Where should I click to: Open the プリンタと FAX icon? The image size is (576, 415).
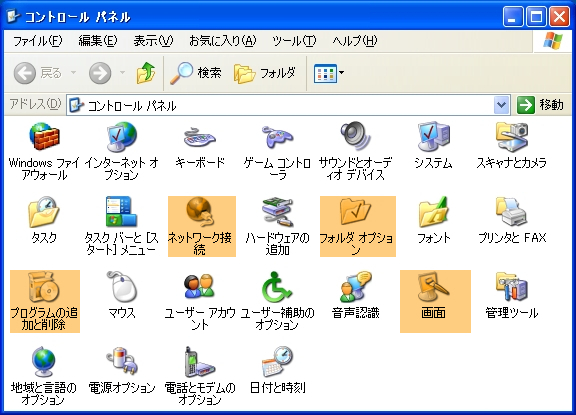pos(512,221)
